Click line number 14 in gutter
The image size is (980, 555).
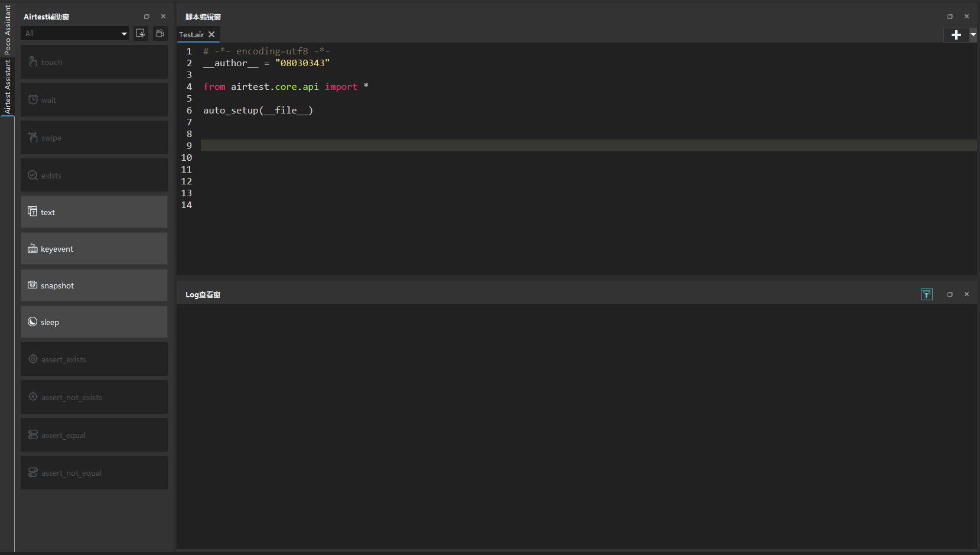187,205
